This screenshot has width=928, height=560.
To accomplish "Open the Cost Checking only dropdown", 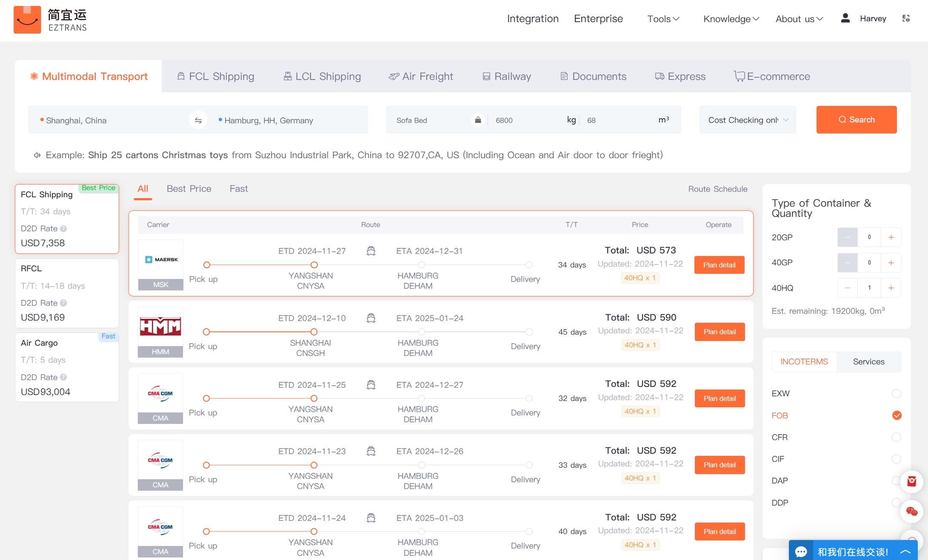I will (748, 120).
